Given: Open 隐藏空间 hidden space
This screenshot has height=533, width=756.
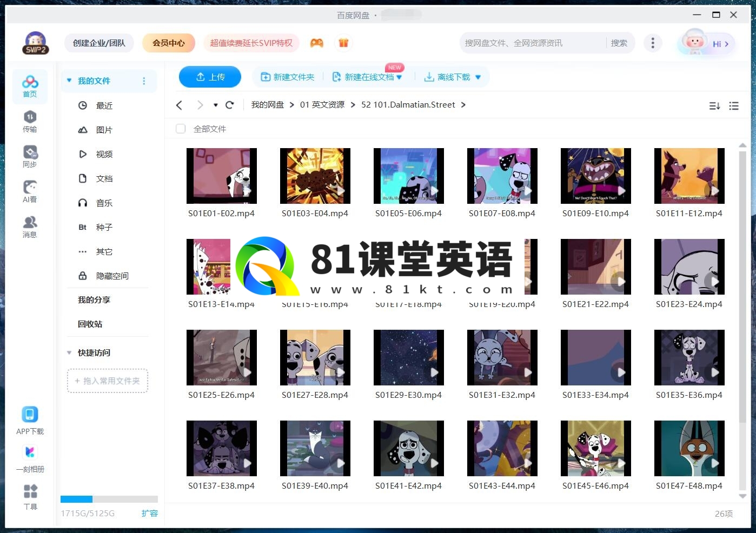Looking at the screenshot, I should 112,276.
